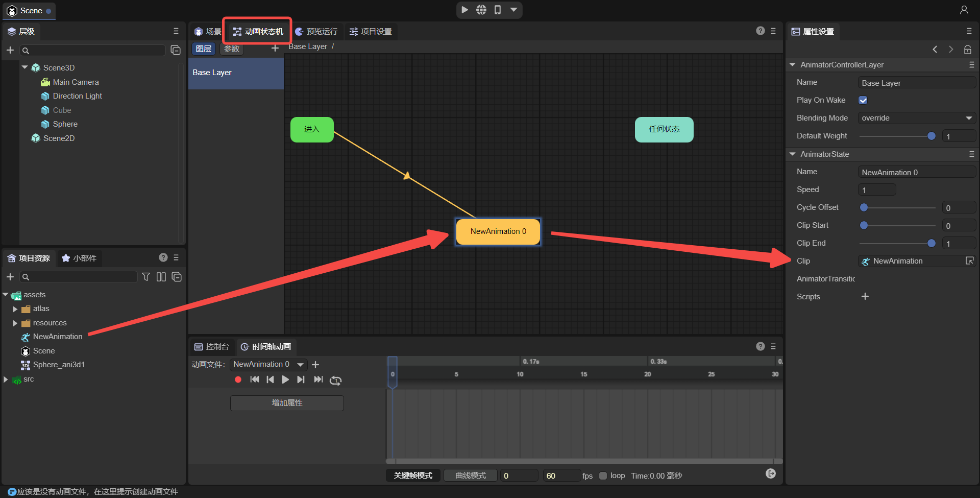
Task: Enable the loop checkbox
Action: 603,476
